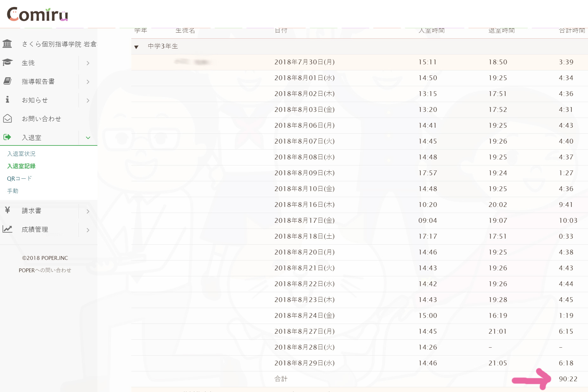This screenshot has height=392, width=588.
Task: Click the chart icon for 成績管理
Action: (7, 229)
